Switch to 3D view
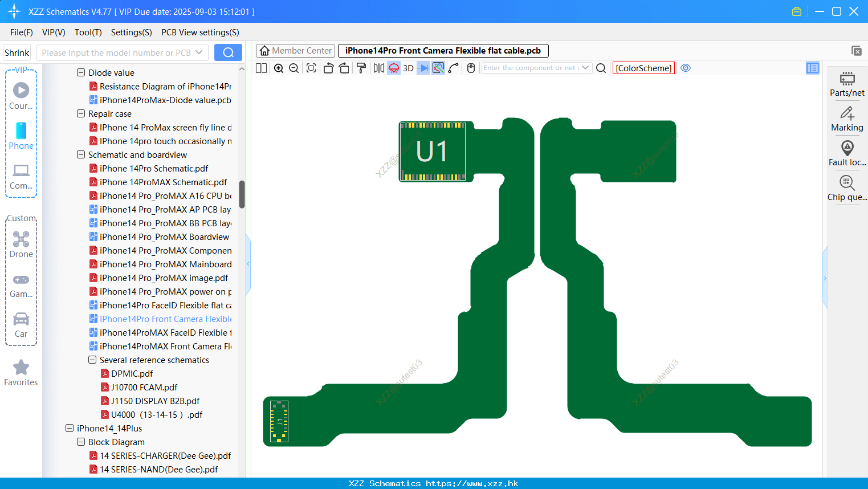The image size is (868, 489). [x=408, y=68]
